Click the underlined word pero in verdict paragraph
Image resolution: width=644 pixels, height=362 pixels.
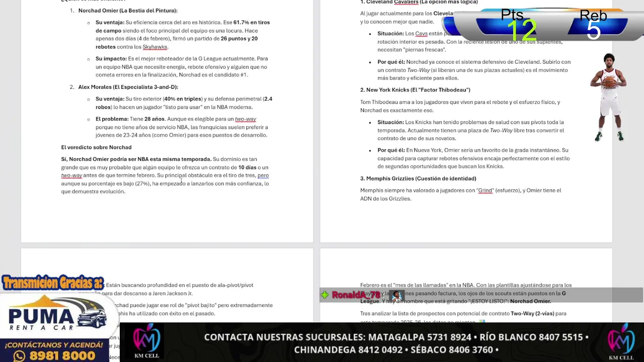click(x=263, y=175)
